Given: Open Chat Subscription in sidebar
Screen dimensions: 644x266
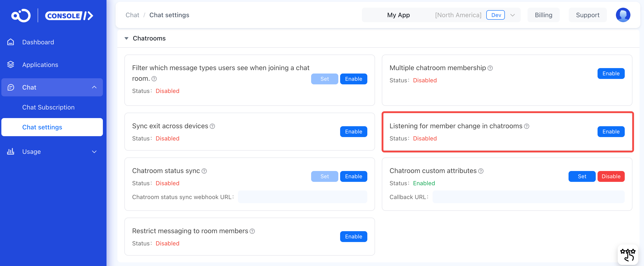Looking at the screenshot, I should [48, 107].
